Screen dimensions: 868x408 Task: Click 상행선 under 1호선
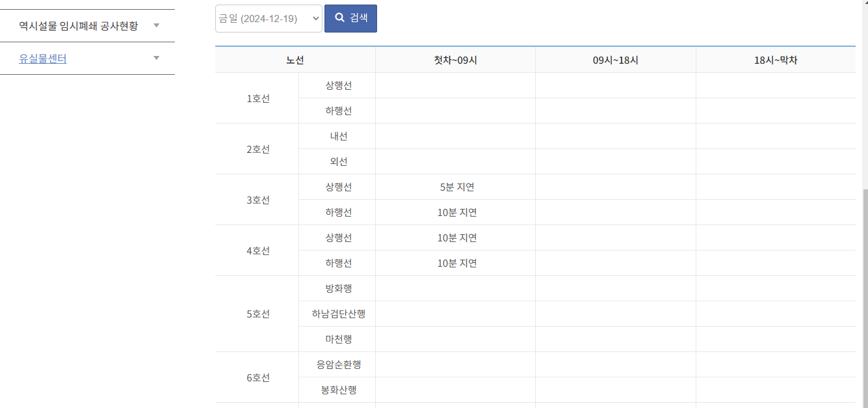[x=338, y=85]
